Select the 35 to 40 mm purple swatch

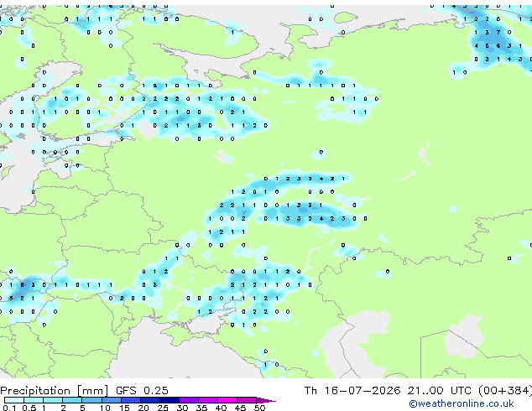(x=208, y=400)
